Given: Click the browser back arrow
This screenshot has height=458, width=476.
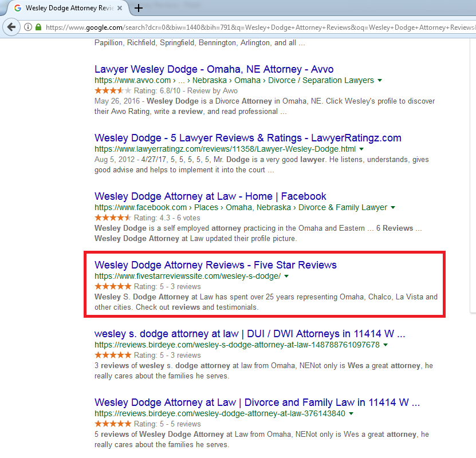Looking at the screenshot, I should [x=11, y=27].
